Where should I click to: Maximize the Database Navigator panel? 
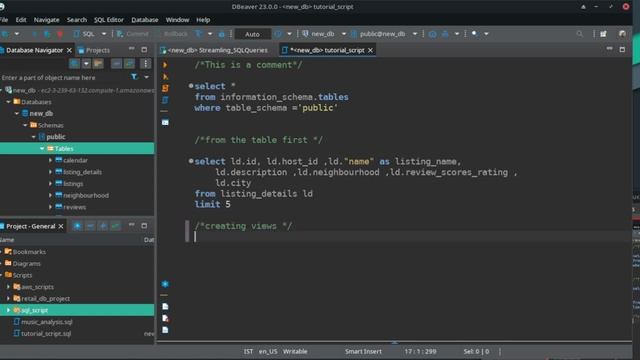pyautogui.click(x=144, y=50)
